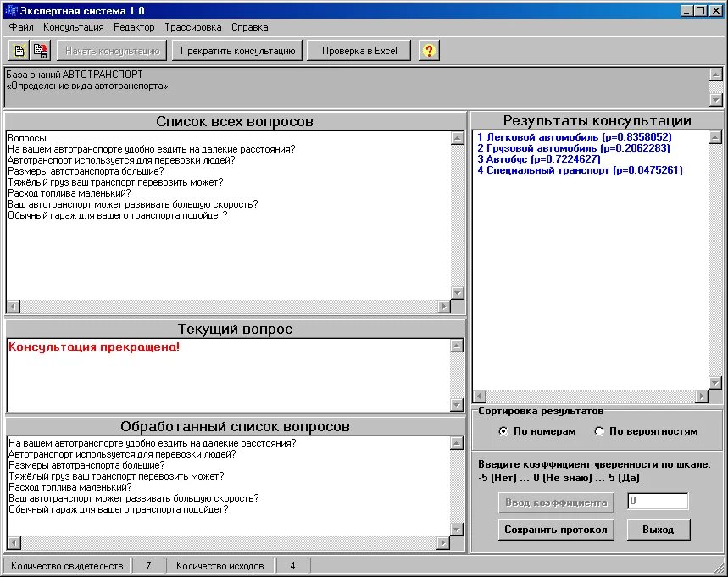The height and width of the screenshot is (577, 728).
Task: Click the 'Выход' button
Action: click(659, 530)
